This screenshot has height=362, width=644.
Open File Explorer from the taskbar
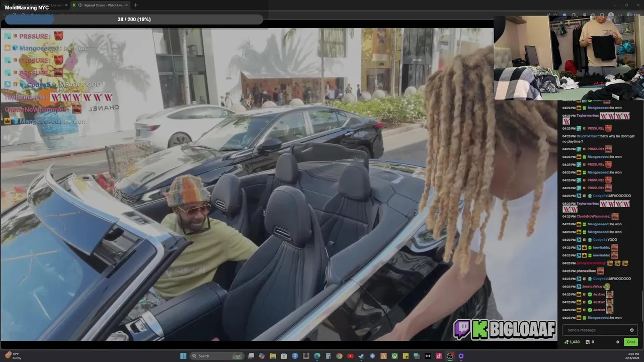(x=273, y=356)
